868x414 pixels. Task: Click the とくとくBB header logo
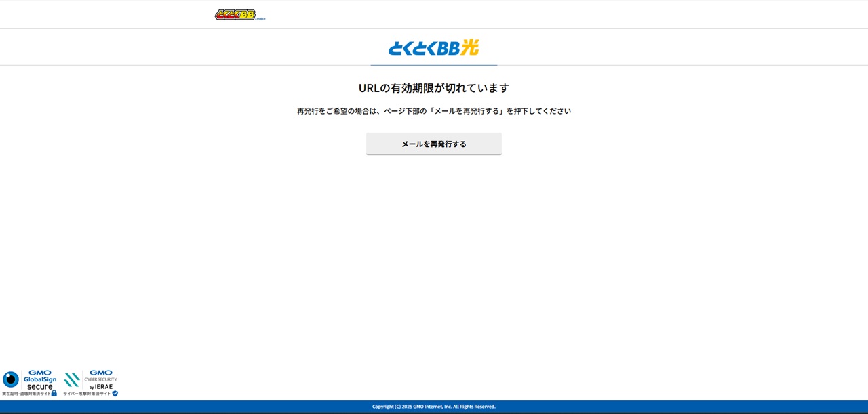235,14
